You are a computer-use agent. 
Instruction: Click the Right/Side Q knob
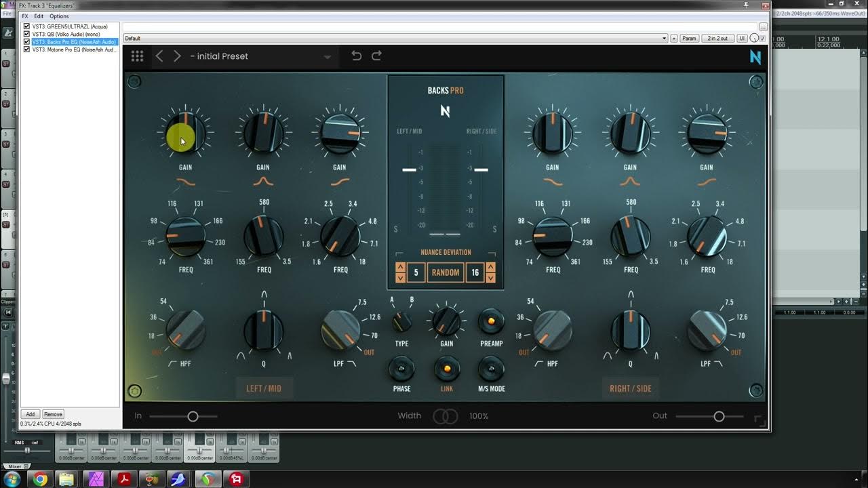[x=631, y=331]
